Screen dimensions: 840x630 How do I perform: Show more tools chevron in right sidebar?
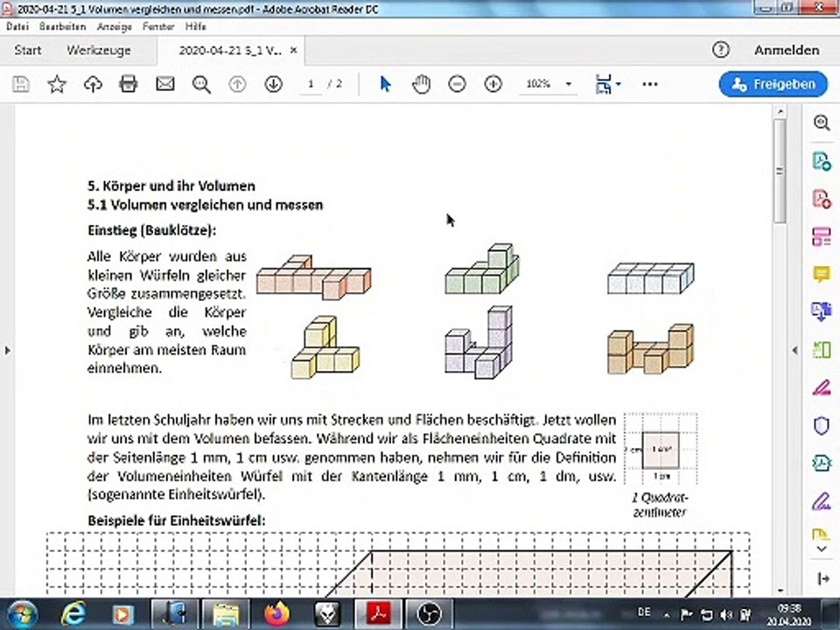tap(822, 549)
